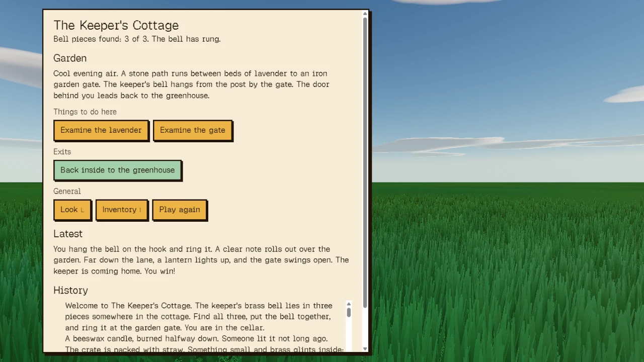Screen dimensions: 644x362
Task: Click the History scroll up arrow
Action: (x=349, y=304)
